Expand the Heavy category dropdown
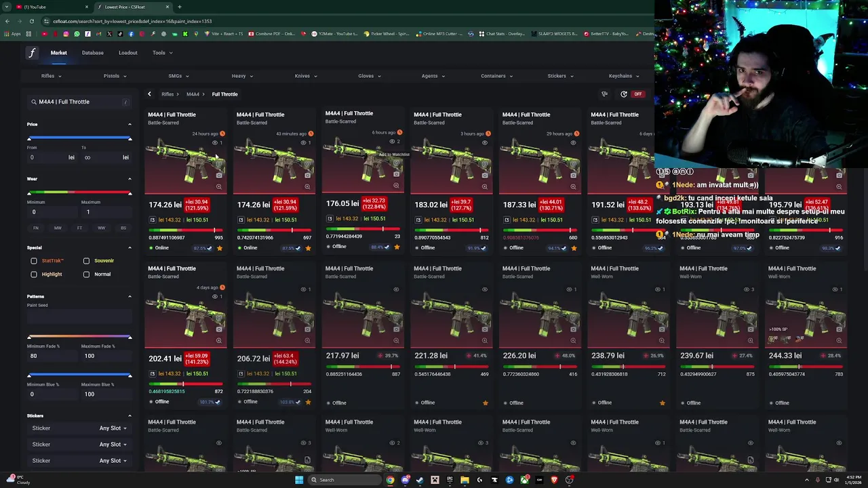This screenshot has width=868, height=488. coord(242,76)
